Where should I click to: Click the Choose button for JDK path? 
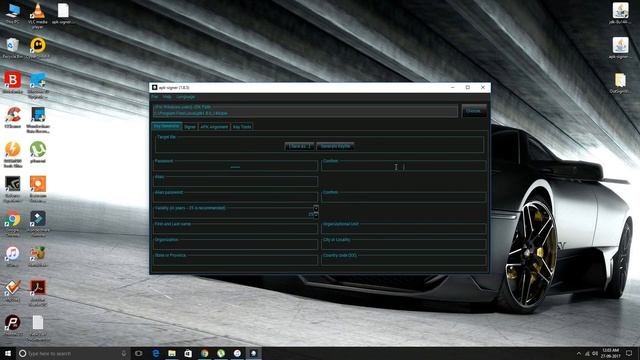tap(473, 111)
